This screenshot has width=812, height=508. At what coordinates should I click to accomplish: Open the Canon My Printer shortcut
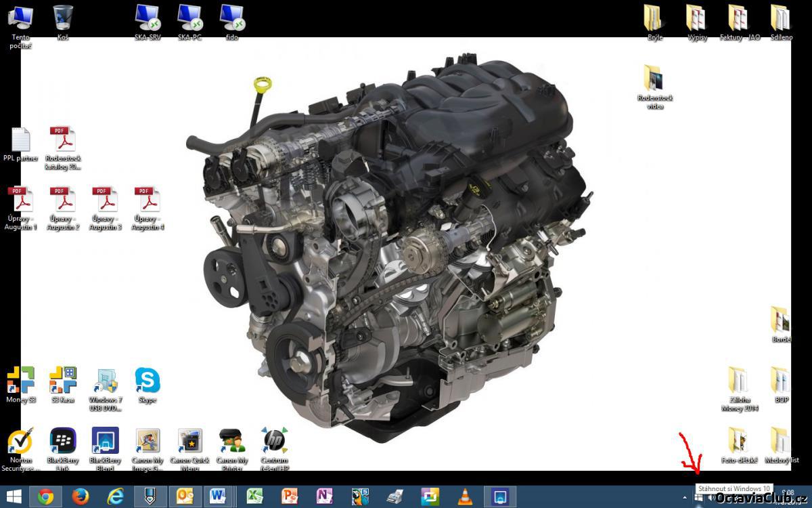232,442
